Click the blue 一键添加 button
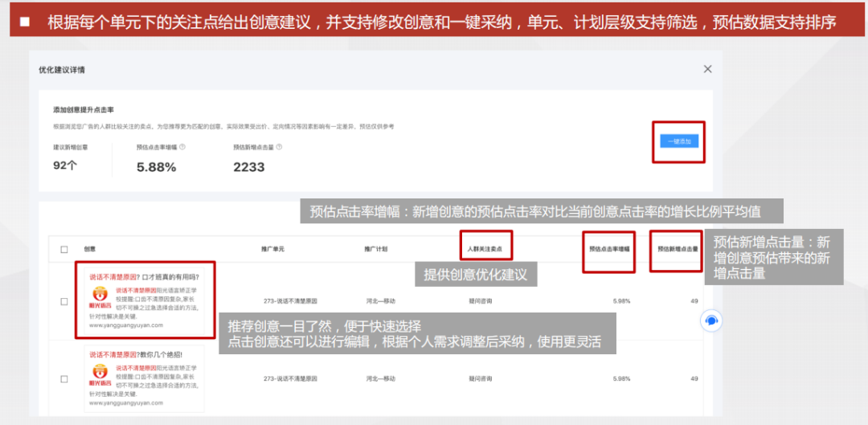 pos(679,141)
